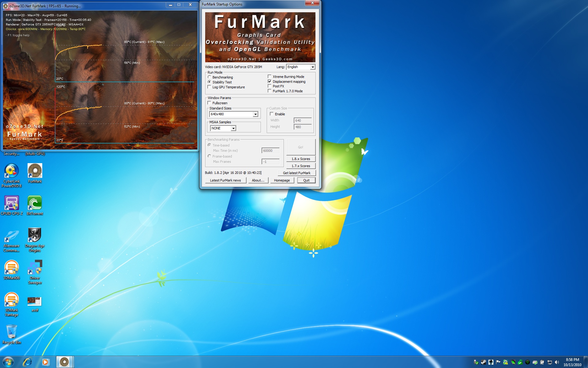Viewport: 588px width, 368px height.
Task: Open the 3DMark06 desktop shortcut
Action: coord(11,270)
